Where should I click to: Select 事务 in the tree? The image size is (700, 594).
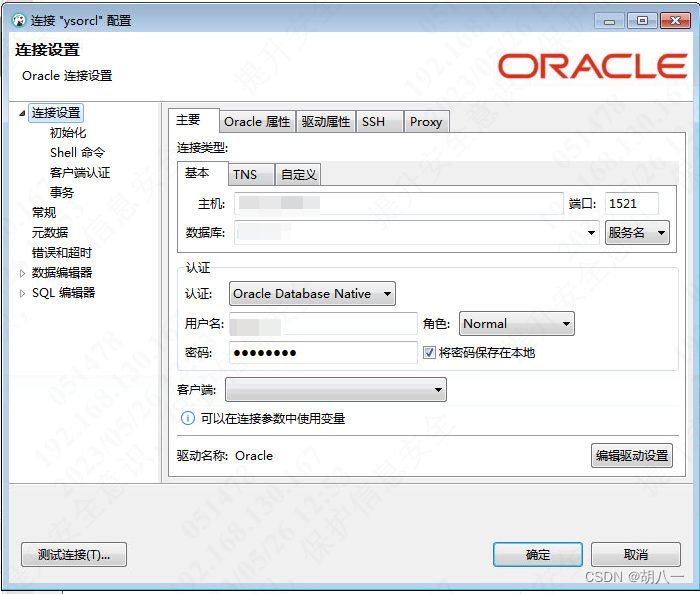(x=62, y=193)
